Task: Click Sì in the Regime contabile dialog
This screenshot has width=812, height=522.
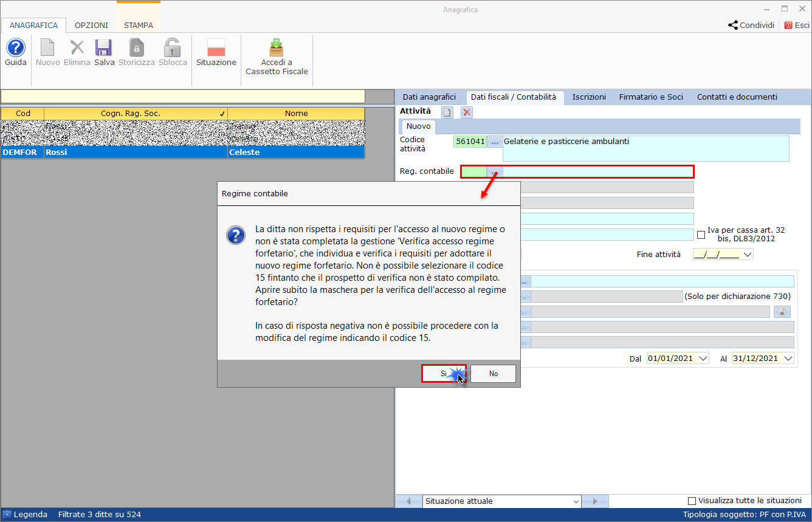Action: 444,374
